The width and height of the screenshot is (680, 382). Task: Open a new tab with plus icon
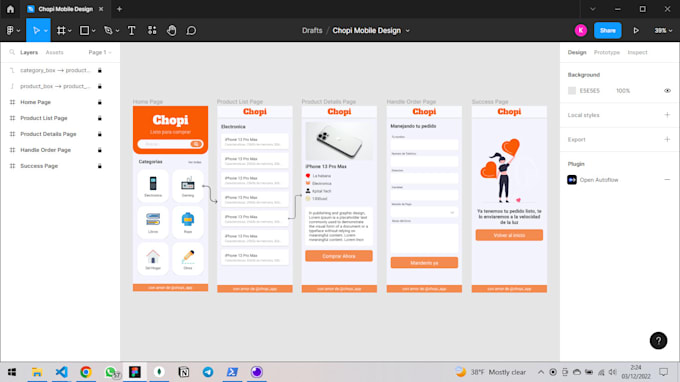coord(119,9)
